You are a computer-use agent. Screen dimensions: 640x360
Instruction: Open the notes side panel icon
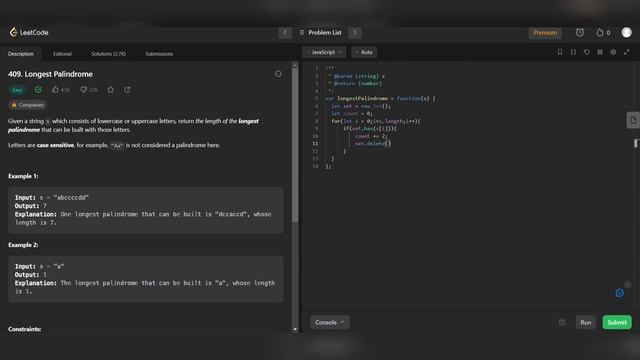(633, 120)
